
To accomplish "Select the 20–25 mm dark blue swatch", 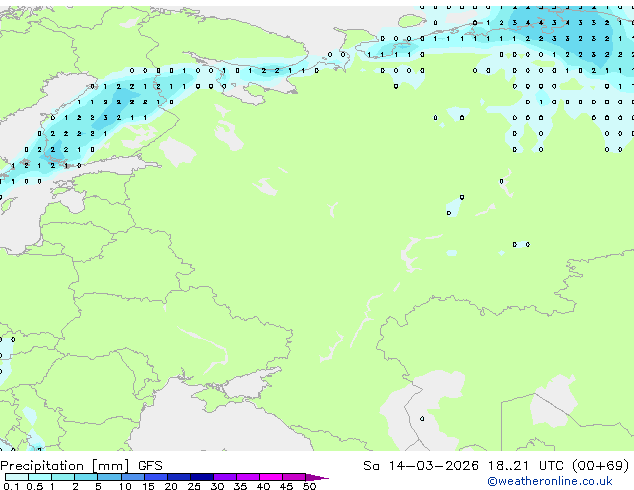I will click(x=179, y=477).
